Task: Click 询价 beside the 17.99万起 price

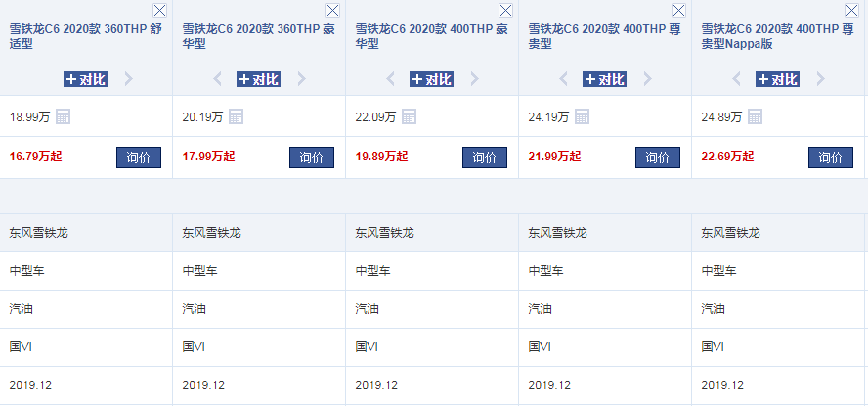Action: pos(312,158)
